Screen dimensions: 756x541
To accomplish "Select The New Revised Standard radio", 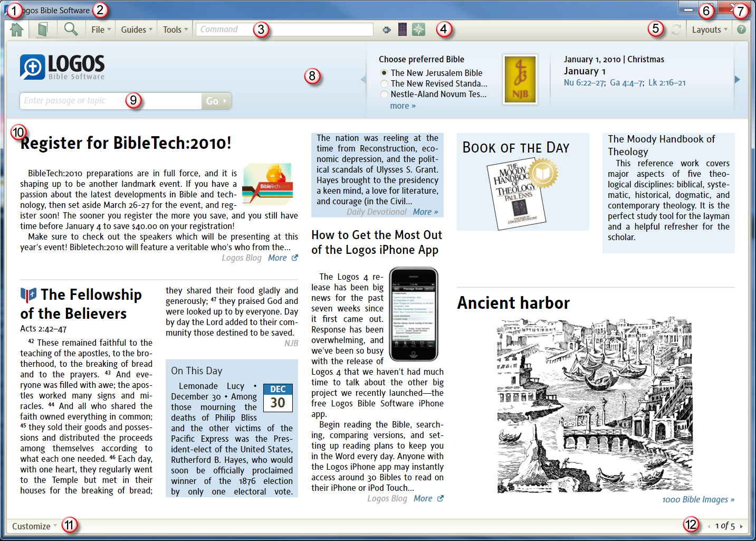I will click(384, 83).
